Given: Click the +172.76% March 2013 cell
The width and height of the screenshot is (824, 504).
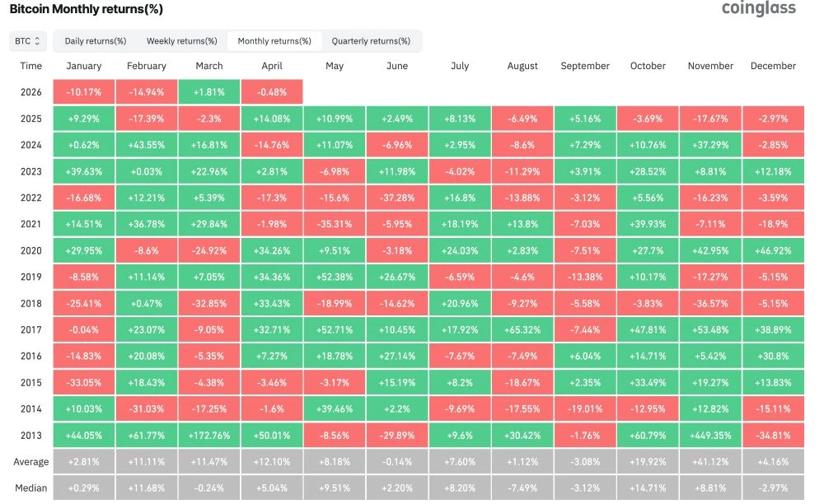Looking at the screenshot, I should pyautogui.click(x=208, y=435).
